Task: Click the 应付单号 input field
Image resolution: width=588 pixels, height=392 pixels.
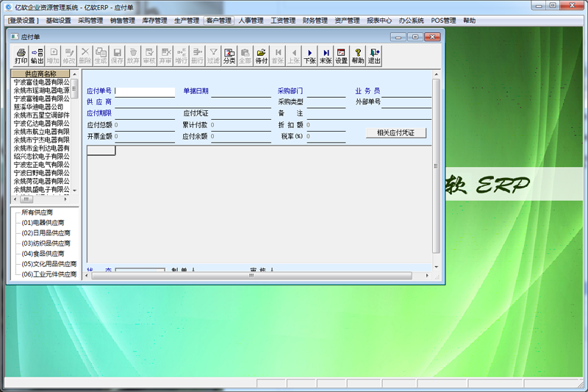Action: pyautogui.click(x=146, y=92)
